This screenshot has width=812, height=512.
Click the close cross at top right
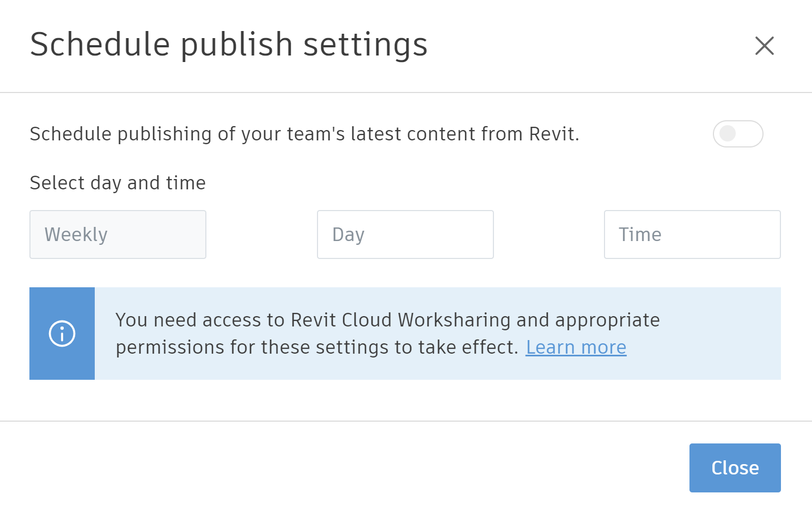pyautogui.click(x=765, y=46)
